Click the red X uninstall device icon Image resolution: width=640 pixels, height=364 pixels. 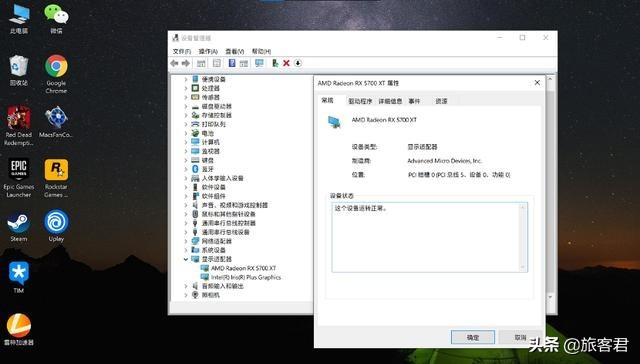[286, 63]
